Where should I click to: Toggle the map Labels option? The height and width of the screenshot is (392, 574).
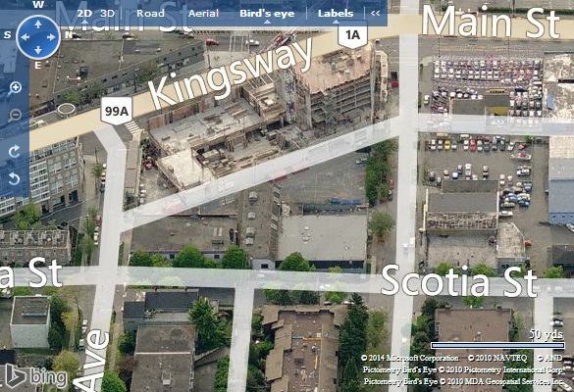(x=336, y=13)
